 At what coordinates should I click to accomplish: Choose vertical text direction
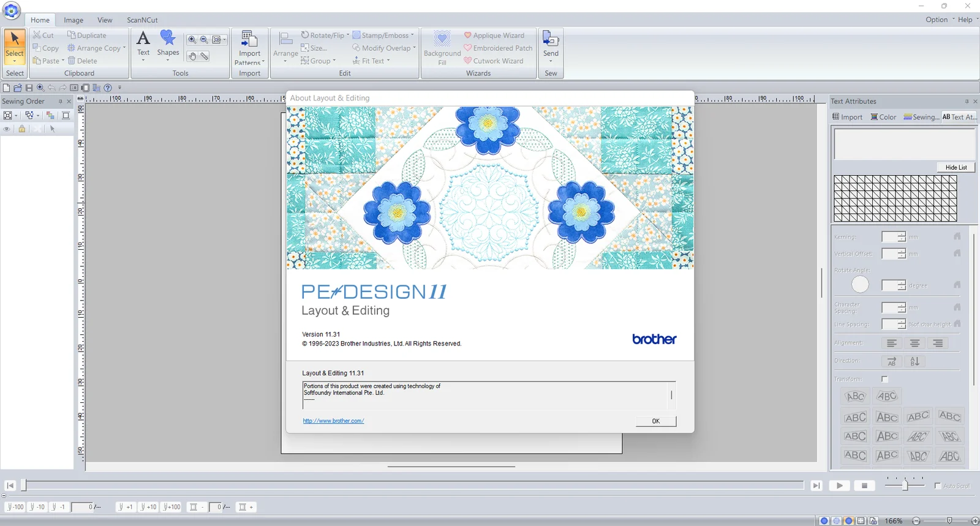click(914, 361)
